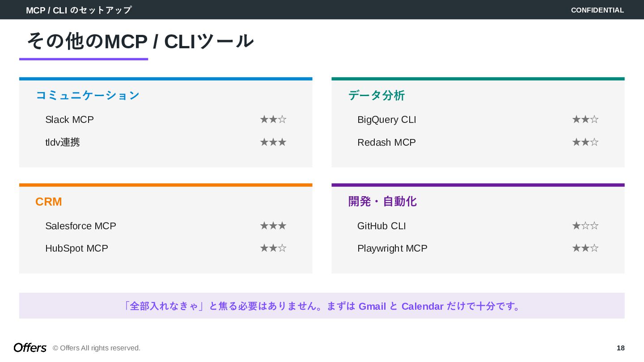Select the 開発・自動化 section heading

pyautogui.click(x=382, y=202)
